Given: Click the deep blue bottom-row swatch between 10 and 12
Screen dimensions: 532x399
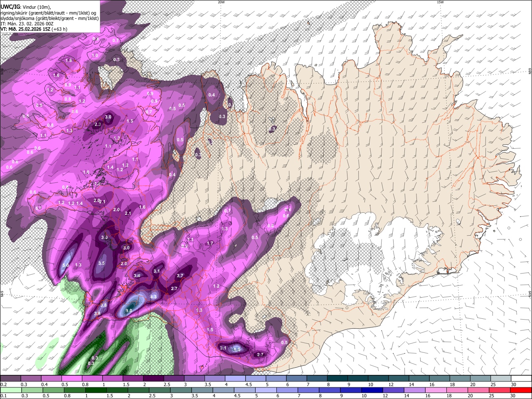Looking at the screenshot, I should click(x=371, y=390).
